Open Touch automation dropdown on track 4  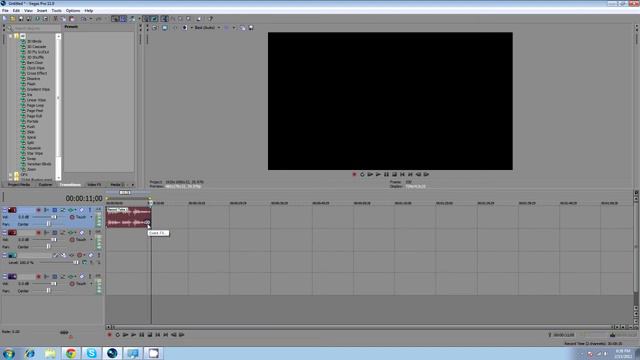(91, 284)
